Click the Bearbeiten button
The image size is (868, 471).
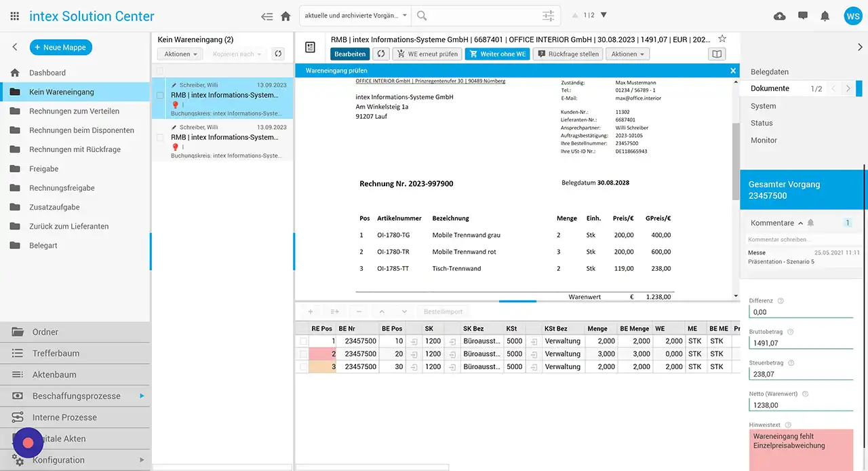[x=350, y=54]
